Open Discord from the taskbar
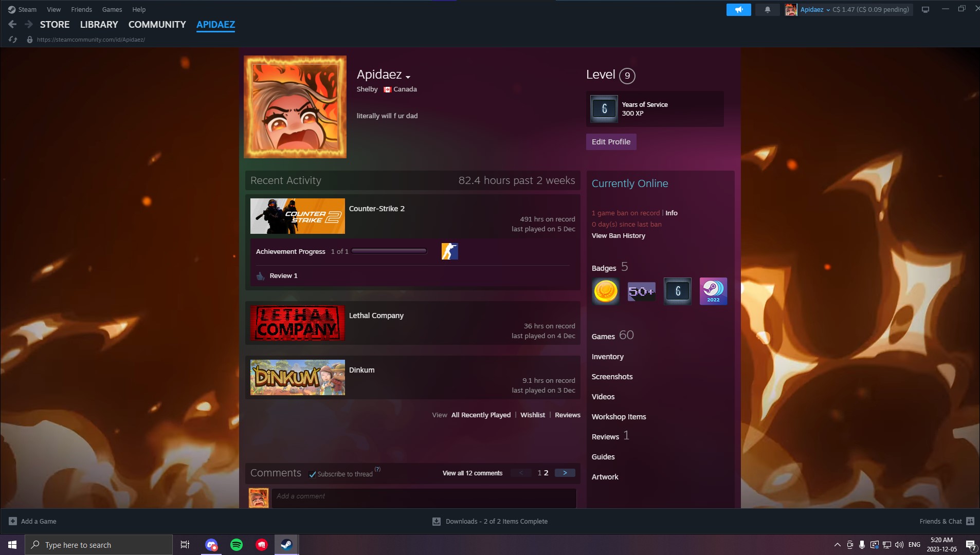The height and width of the screenshot is (555, 980). (211, 545)
